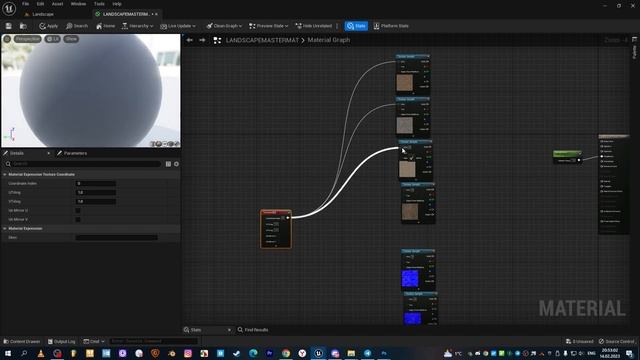Click the Details search field
Viewport: 640px width, 360px height.
click(x=83, y=164)
